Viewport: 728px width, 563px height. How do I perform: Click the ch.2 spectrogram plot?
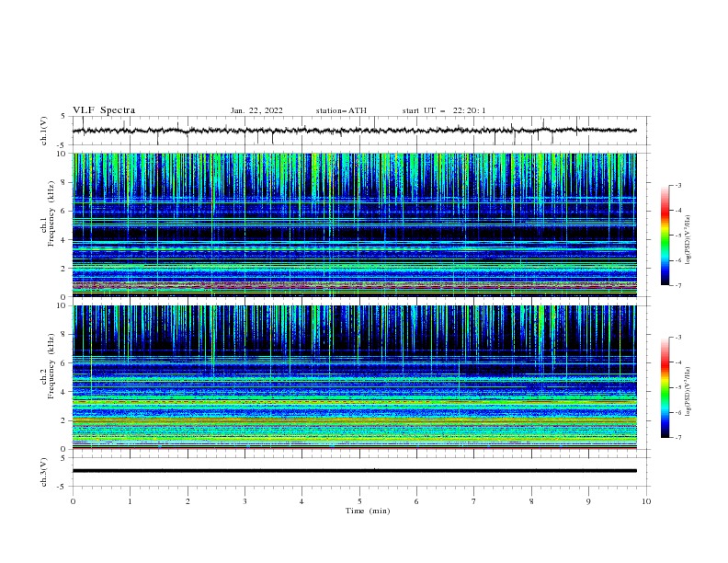[x=354, y=377]
